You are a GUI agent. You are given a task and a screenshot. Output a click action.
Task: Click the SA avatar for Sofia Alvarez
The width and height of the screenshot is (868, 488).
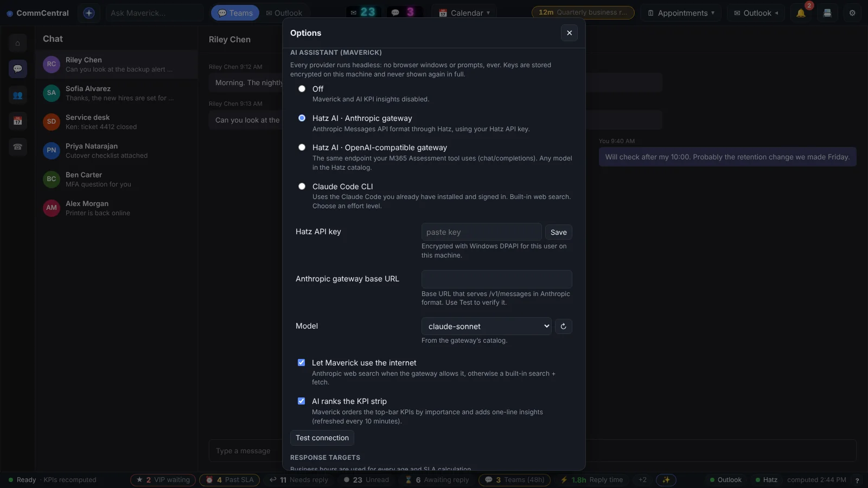[x=52, y=93]
